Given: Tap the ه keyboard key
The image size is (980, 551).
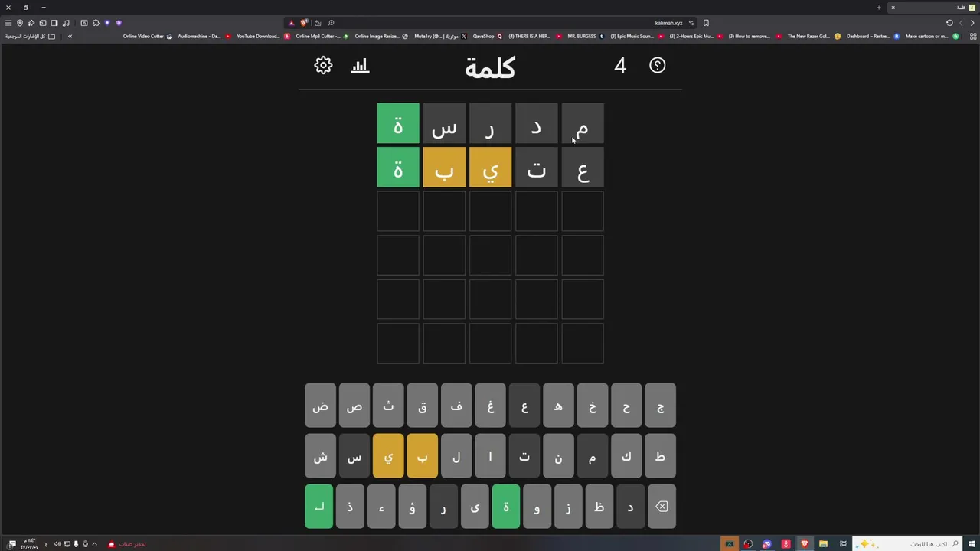Looking at the screenshot, I should (x=558, y=406).
